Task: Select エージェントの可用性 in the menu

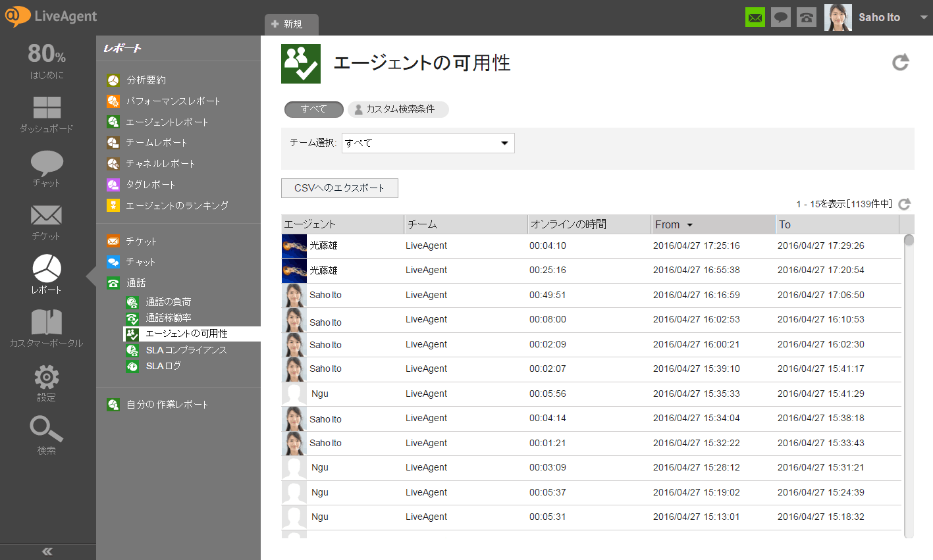Action: tap(192, 334)
